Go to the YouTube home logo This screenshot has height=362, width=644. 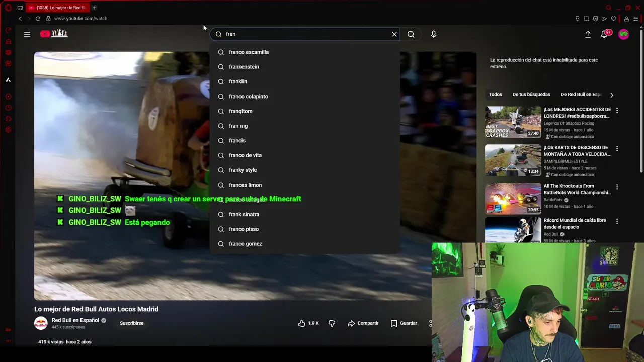point(54,34)
